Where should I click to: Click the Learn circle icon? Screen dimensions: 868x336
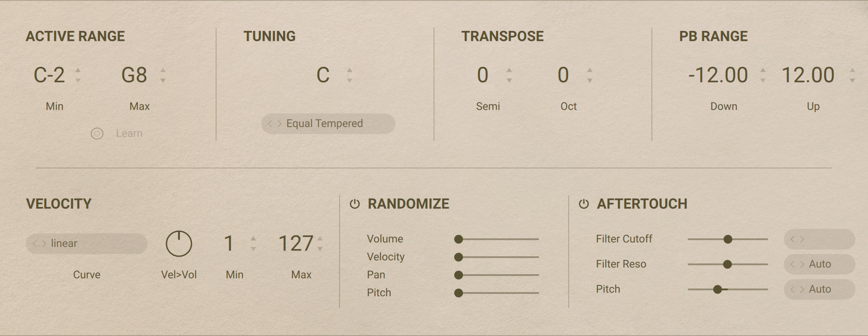[97, 134]
